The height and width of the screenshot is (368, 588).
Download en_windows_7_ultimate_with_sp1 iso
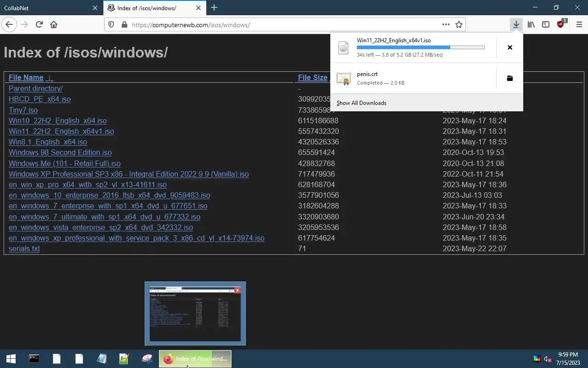(104, 217)
